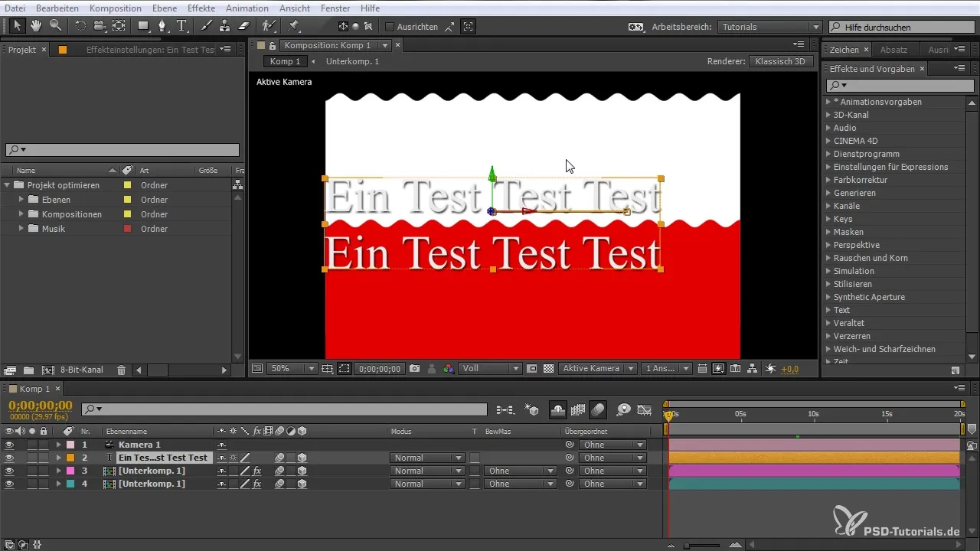This screenshot has height=551, width=980.
Task: Click the new folder icon in Projekt panel
Action: click(x=28, y=370)
